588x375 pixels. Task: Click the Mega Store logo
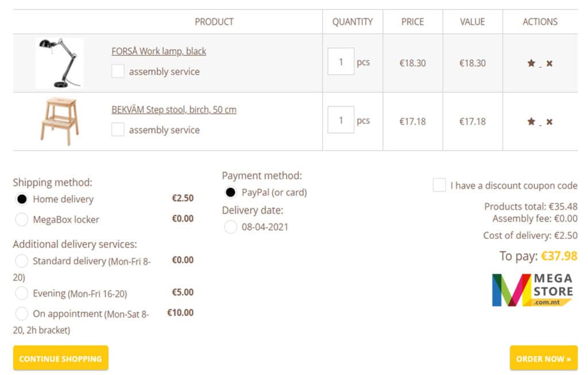(532, 290)
